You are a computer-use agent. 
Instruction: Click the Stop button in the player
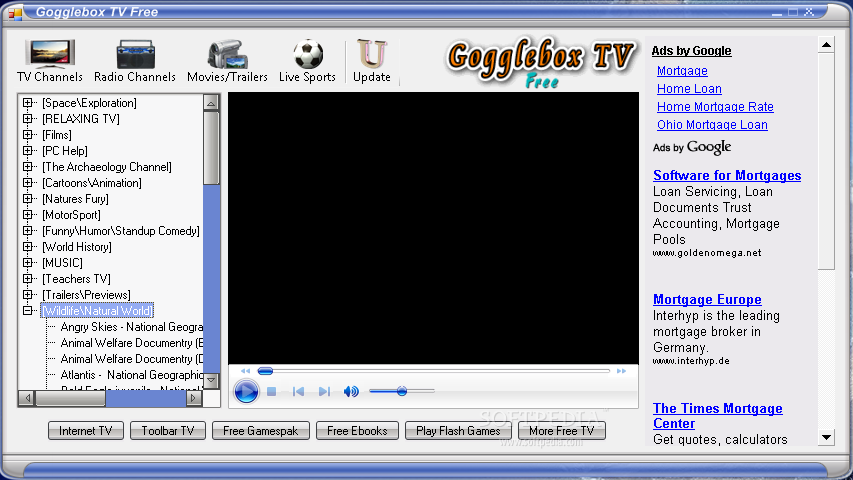coord(271,391)
